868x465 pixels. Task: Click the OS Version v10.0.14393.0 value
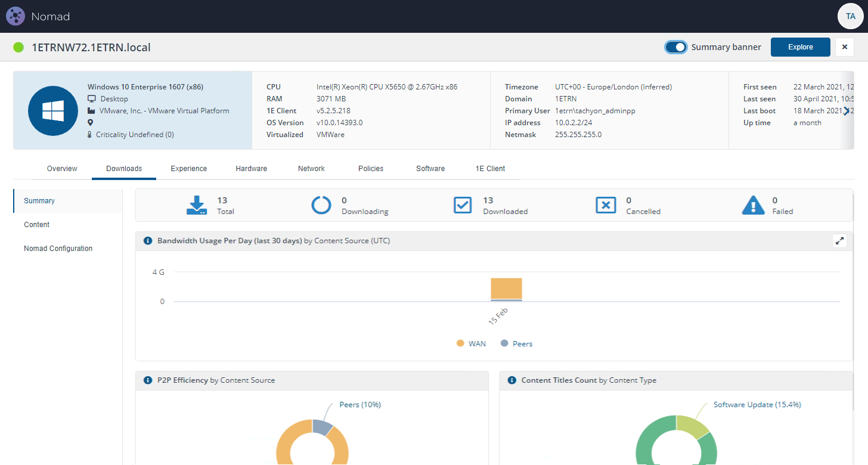click(x=339, y=123)
